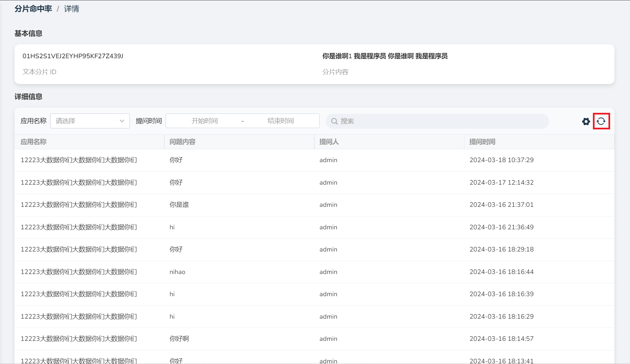Expand the 应用名称 dropdown chevron
The height and width of the screenshot is (364, 630).
click(x=122, y=121)
